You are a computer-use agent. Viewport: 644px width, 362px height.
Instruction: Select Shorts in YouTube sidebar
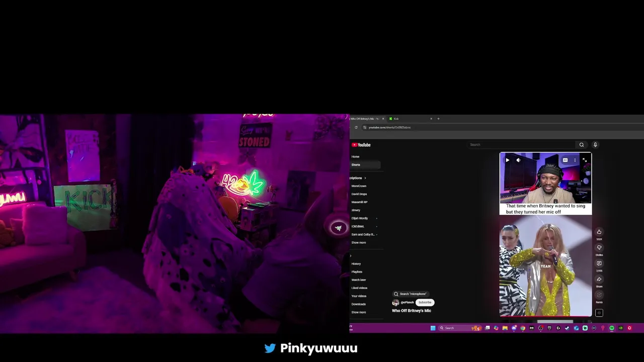(x=365, y=165)
